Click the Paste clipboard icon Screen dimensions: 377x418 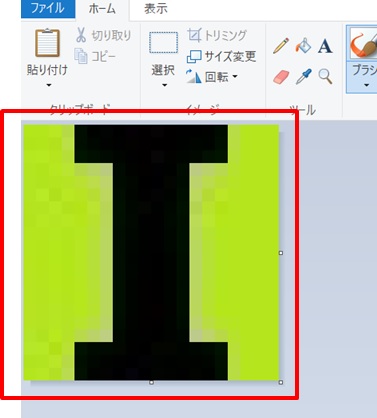pos(47,43)
